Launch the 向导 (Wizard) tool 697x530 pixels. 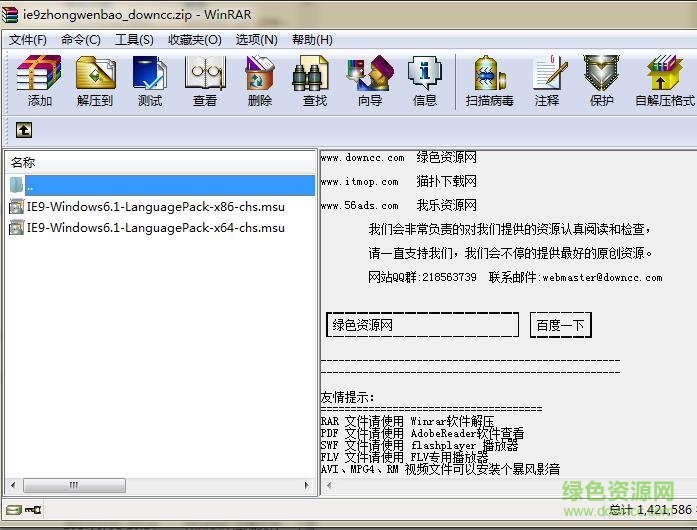370,81
